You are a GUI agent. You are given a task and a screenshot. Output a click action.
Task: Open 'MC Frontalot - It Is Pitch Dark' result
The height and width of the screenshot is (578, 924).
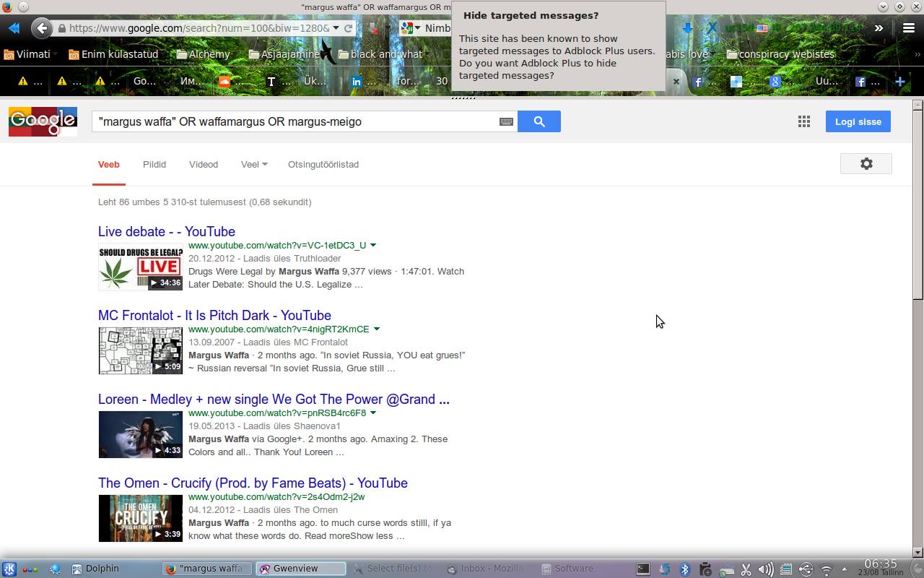pos(214,315)
